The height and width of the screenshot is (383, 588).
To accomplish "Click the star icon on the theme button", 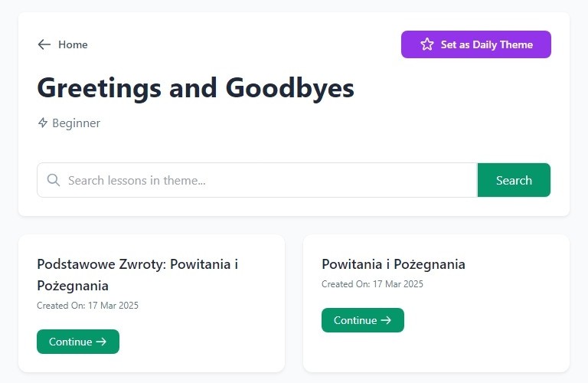I will pyautogui.click(x=427, y=44).
